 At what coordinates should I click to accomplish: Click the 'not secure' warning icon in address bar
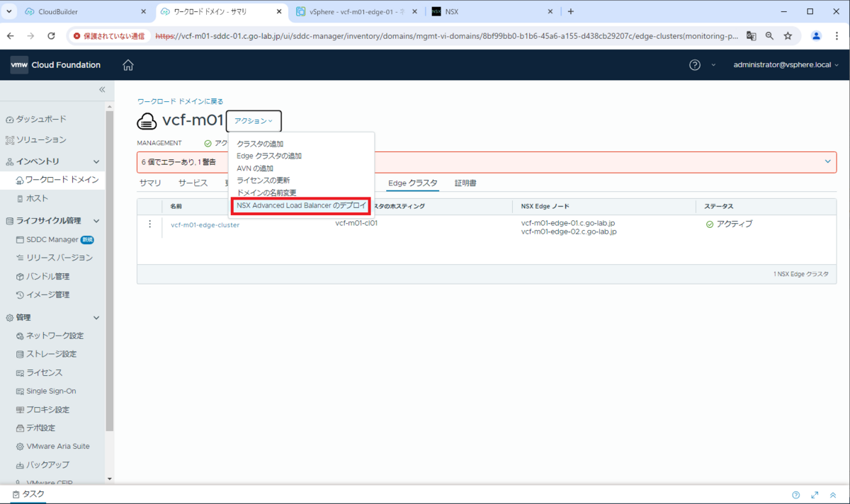pos(76,35)
